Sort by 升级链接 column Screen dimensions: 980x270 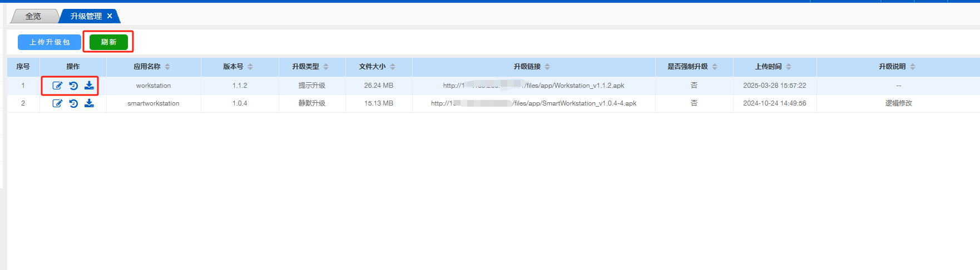click(547, 67)
